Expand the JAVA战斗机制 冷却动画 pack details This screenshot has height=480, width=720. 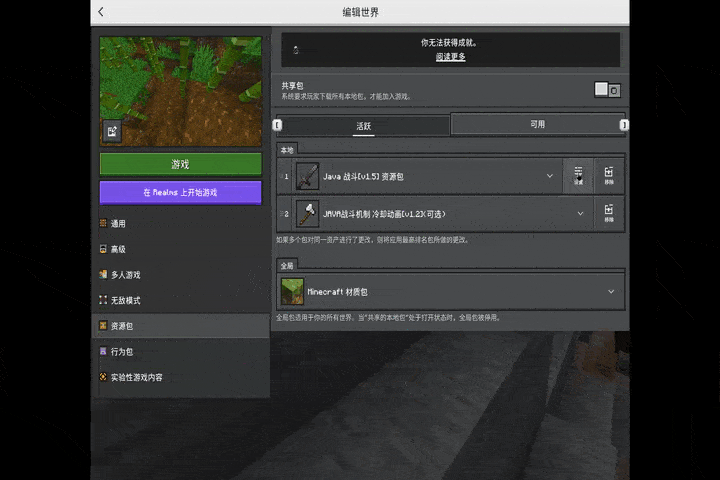point(580,214)
